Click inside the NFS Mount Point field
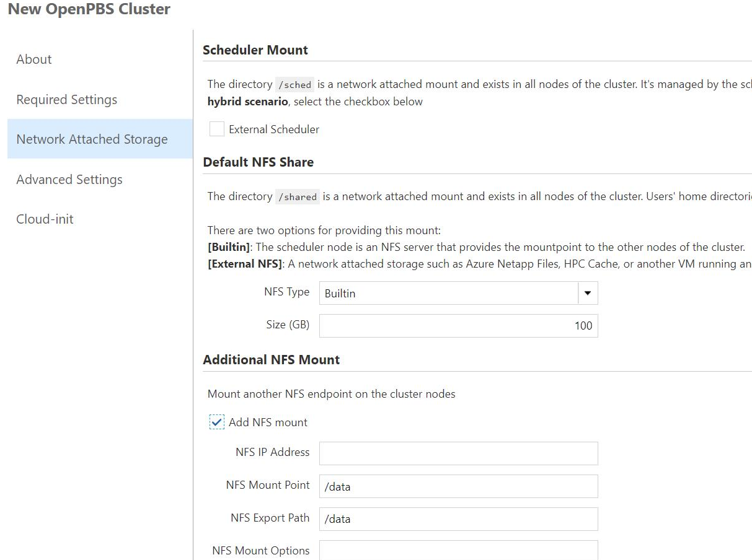The height and width of the screenshot is (560, 752). pyautogui.click(x=458, y=486)
